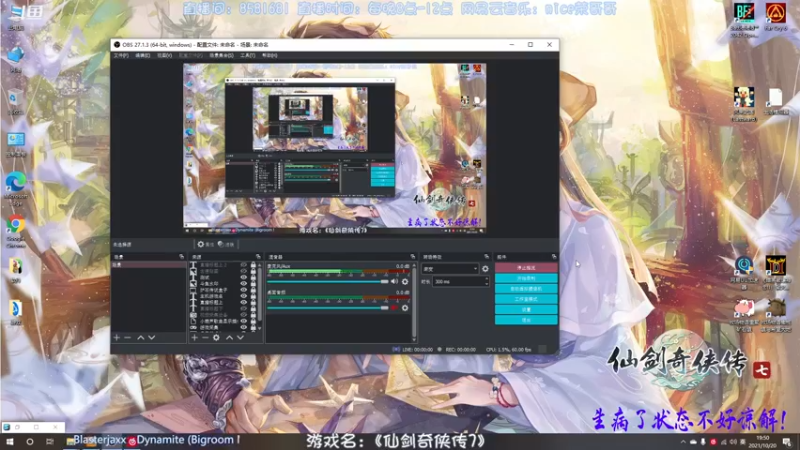Screen dimensions: 800x450
Task: Remove selected scene with minus icon
Action: (x=128, y=337)
